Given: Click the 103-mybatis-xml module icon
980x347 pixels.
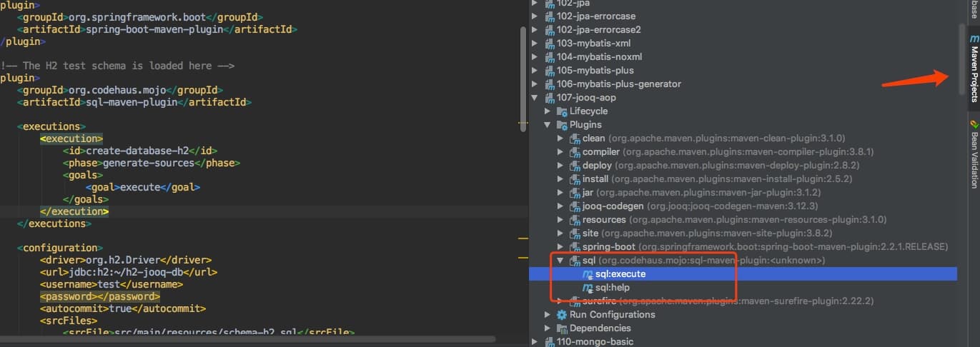Looking at the screenshot, I should pyautogui.click(x=550, y=44).
